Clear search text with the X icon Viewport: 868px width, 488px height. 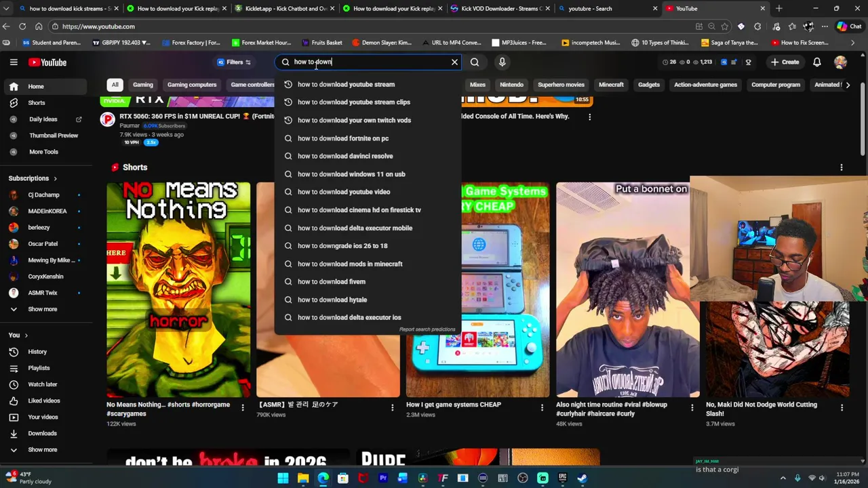click(454, 62)
